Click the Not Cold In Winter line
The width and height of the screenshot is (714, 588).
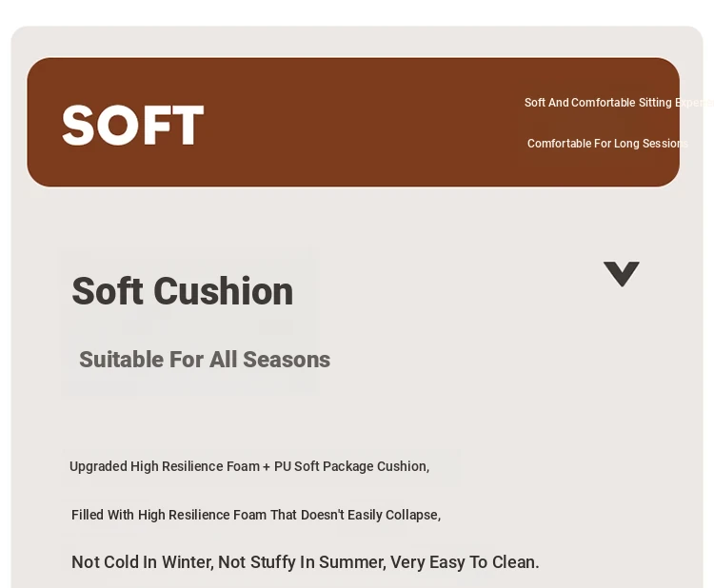(x=305, y=562)
